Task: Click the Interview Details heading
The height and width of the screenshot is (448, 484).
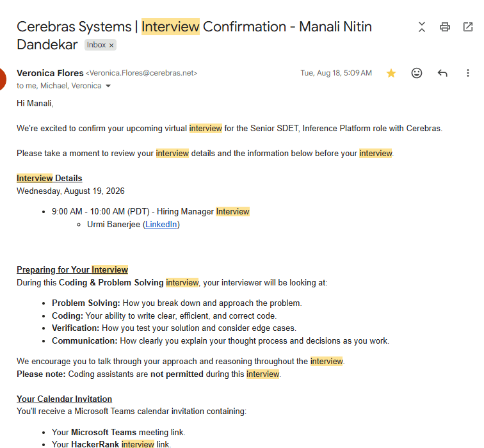Action: [x=49, y=179]
